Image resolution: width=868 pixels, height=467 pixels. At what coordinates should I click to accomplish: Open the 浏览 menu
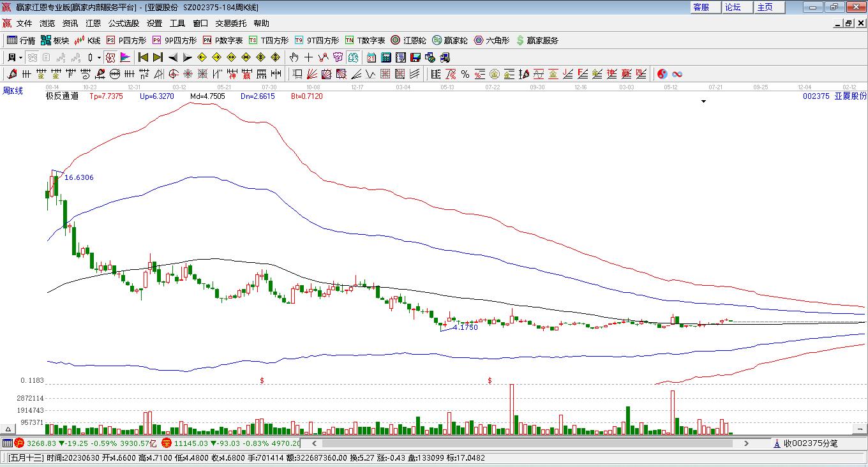[47, 24]
